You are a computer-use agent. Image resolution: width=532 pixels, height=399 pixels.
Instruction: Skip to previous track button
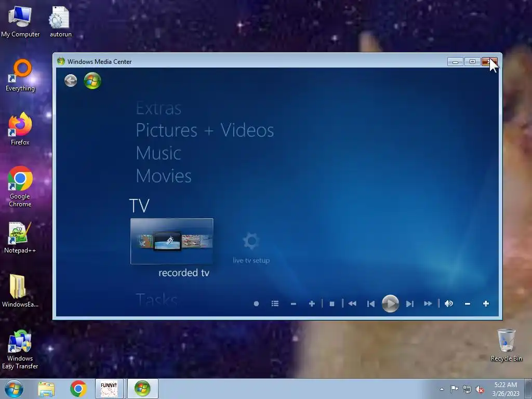tap(371, 304)
